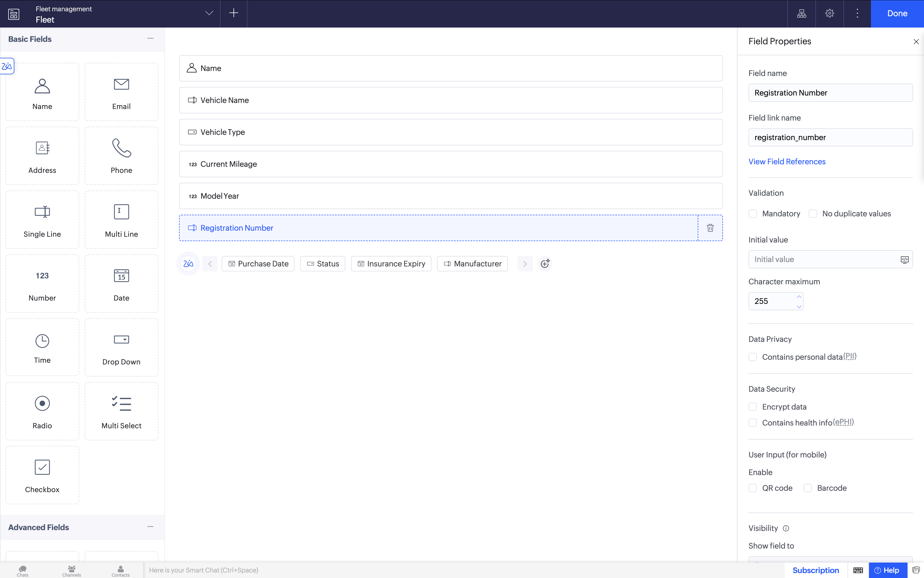The width and height of the screenshot is (924, 578).
Task: Click the form list icon beside Fleet title
Action: pos(14,14)
